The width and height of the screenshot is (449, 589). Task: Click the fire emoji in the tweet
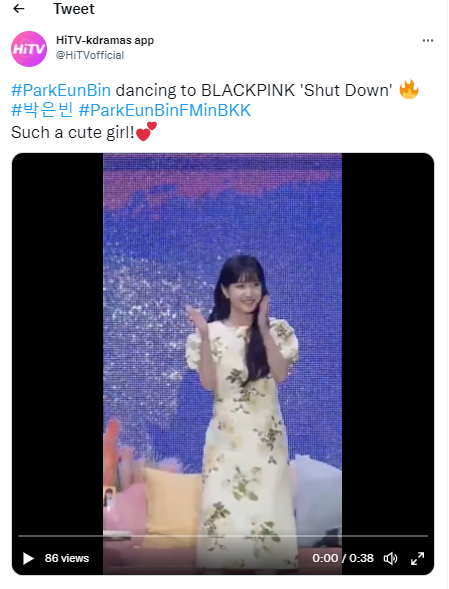(x=409, y=89)
